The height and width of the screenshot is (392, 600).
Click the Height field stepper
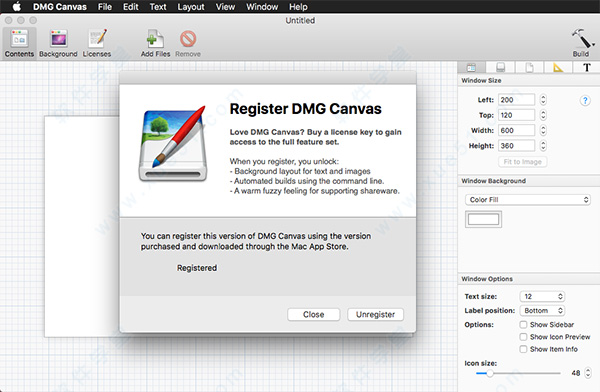pos(543,145)
